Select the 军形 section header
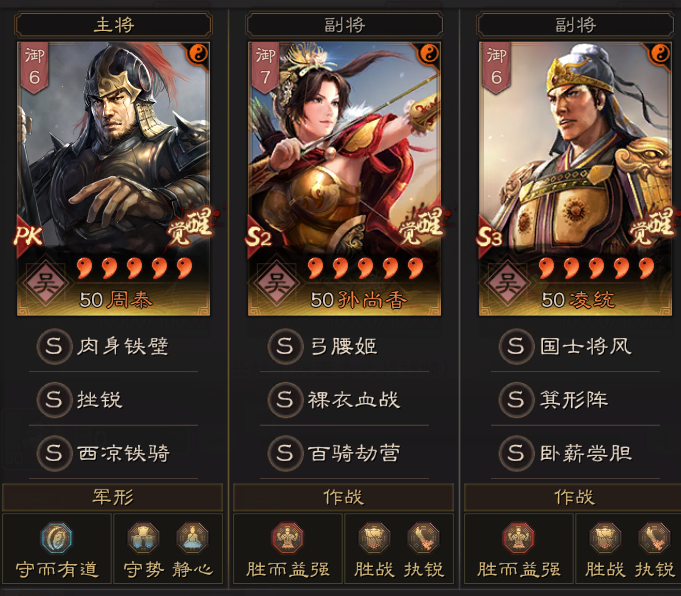Viewport: 681px width, 596px height. pyautogui.click(x=112, y=497)
